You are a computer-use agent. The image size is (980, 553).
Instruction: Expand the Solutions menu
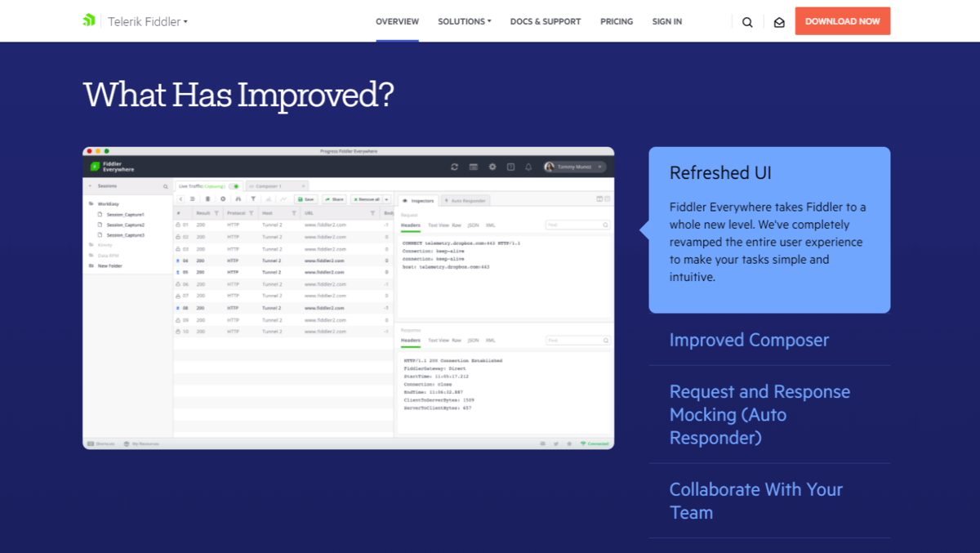click(465, 21)
